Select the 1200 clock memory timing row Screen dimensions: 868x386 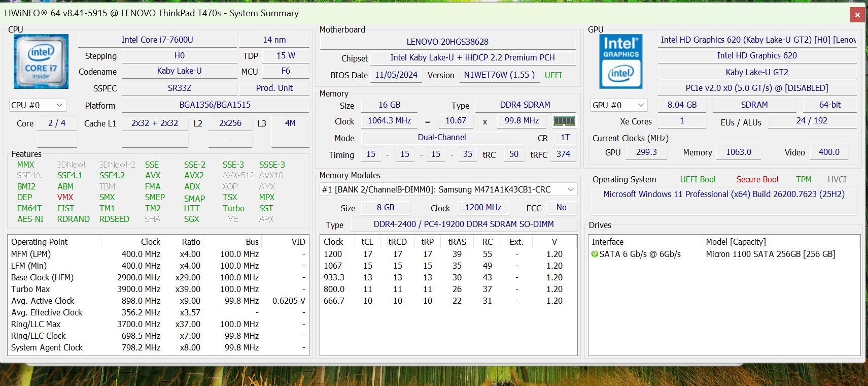(x=446, y=254)
